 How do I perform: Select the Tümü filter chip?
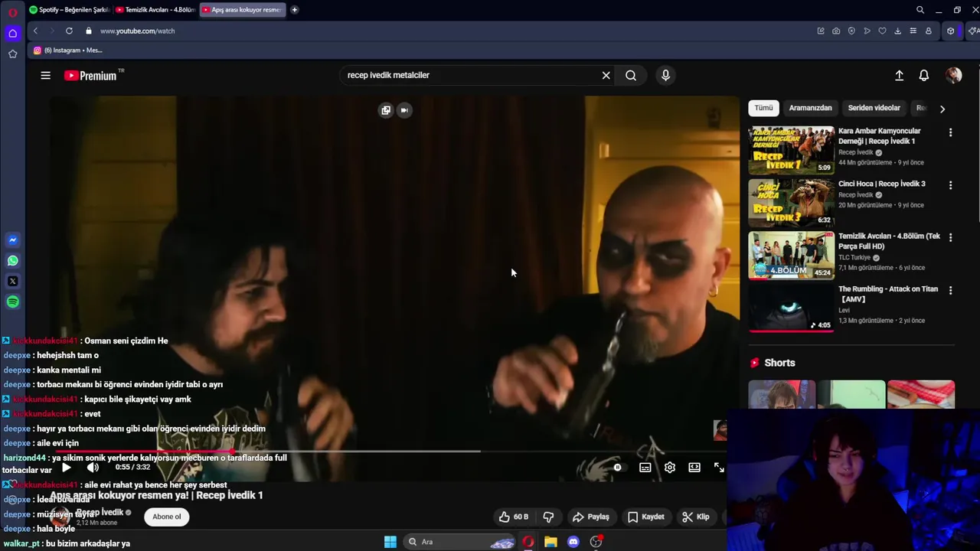pyautogui.click(x=764, y=108)
